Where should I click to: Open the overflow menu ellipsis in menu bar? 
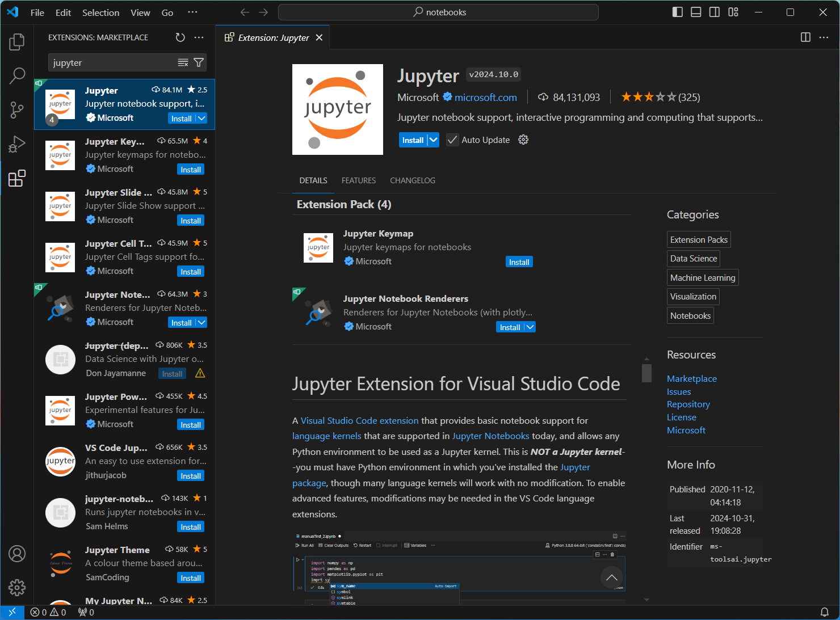[193, 12]
